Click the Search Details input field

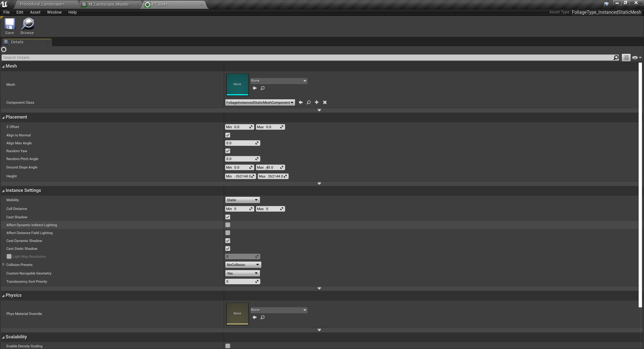(x=300, y=58)
